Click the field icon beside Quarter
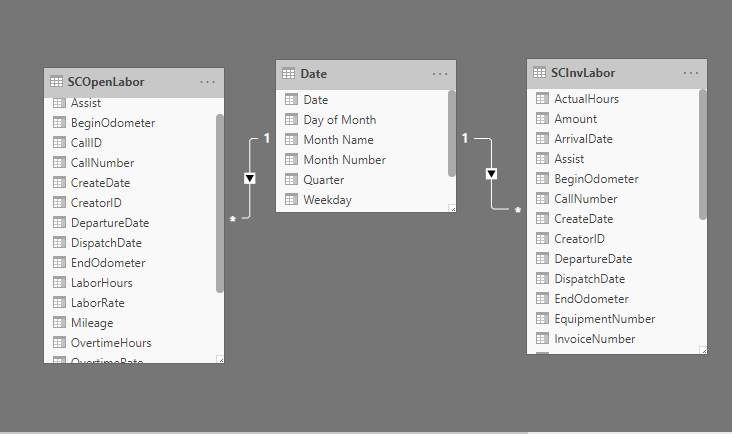This screenshot has height=434, width=732. click(291, 180)
